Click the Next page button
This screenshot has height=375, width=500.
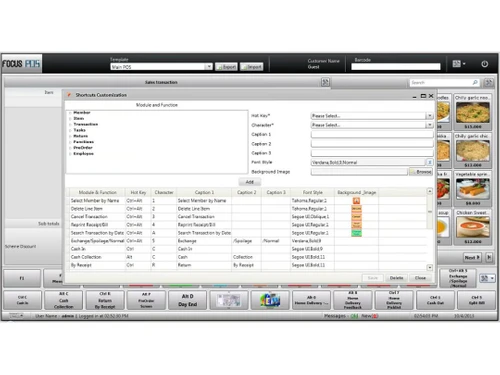472,257
